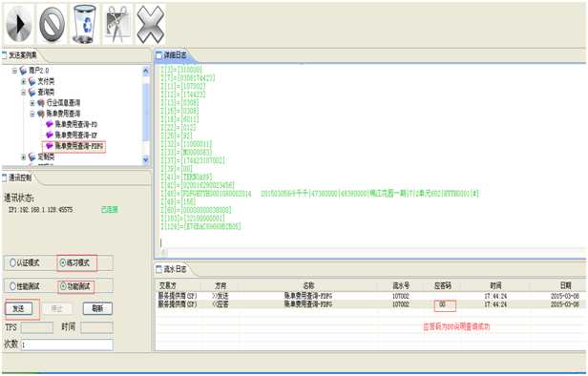The image size is (588, 376).
Task: Click the green 已连接 status text
Action: click(x=110, y=210)
